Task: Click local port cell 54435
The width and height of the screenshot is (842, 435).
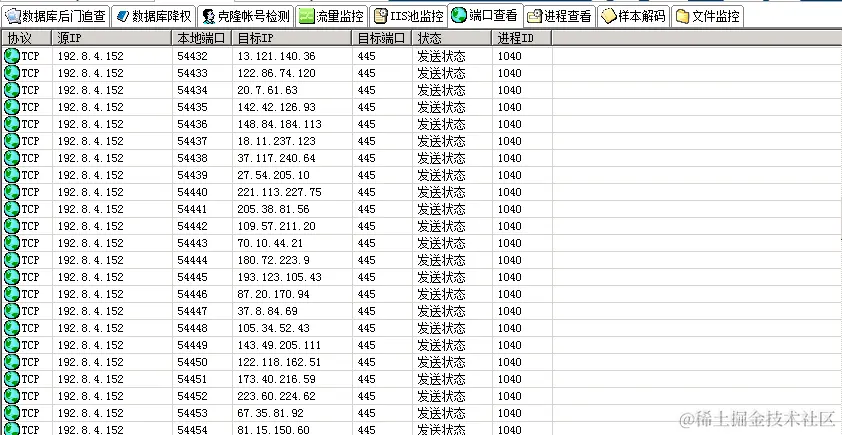Action: [192, 107]
